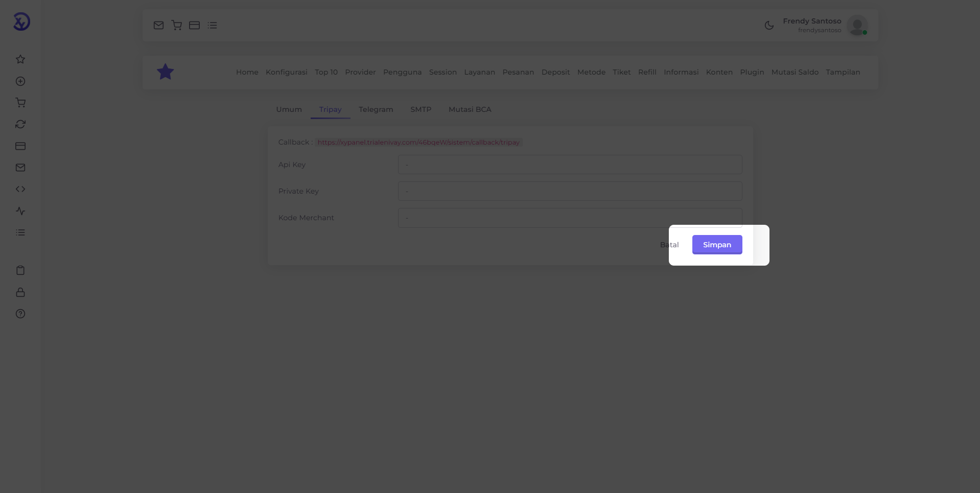Click the refresh arrows sidebar icon
The width and height of the screenshot is (980, 493).
click(x=20, y=124)
